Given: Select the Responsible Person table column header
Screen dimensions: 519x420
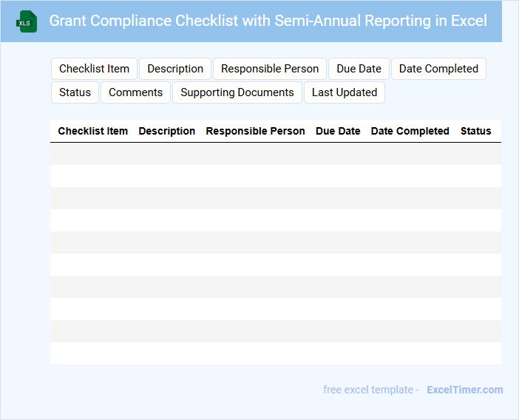Looking at the screenshot, I should point(255,131).
